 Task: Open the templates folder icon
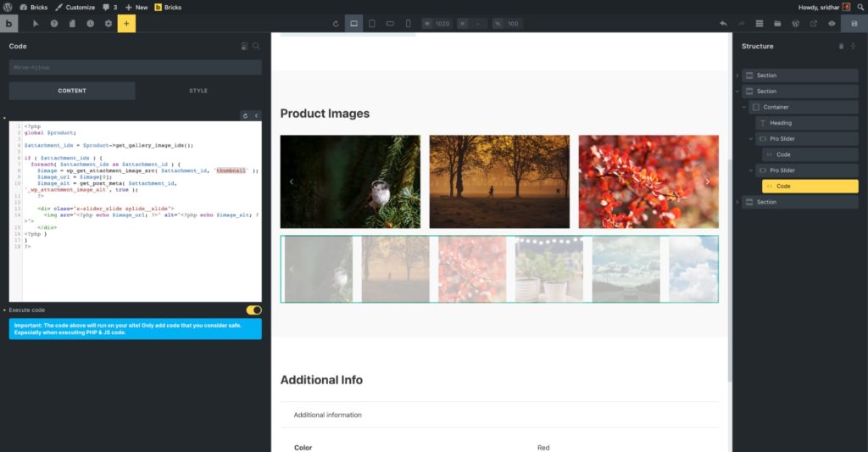pos(777,23)
